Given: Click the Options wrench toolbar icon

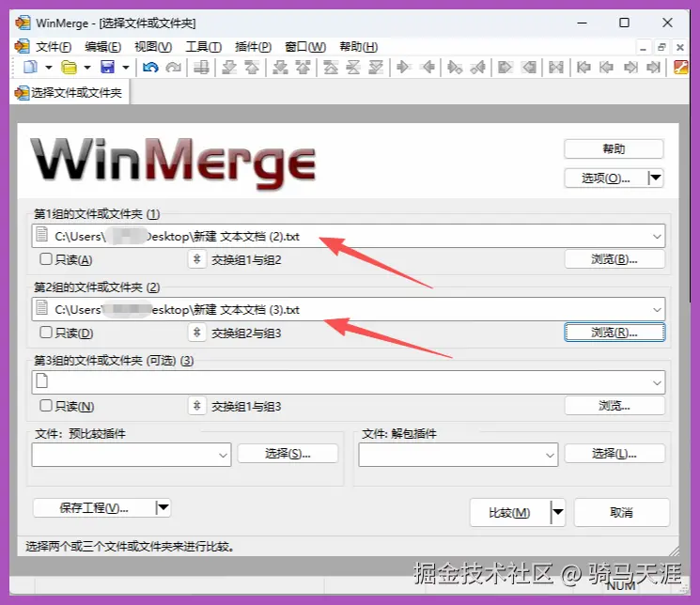Looking at the screenshot, I should [x=680, y=68].
